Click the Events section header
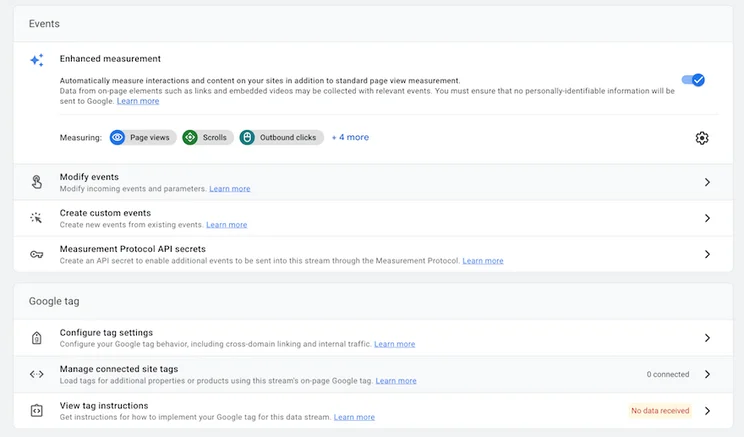The height and width of the screenshot is (437, 744). 44,24
